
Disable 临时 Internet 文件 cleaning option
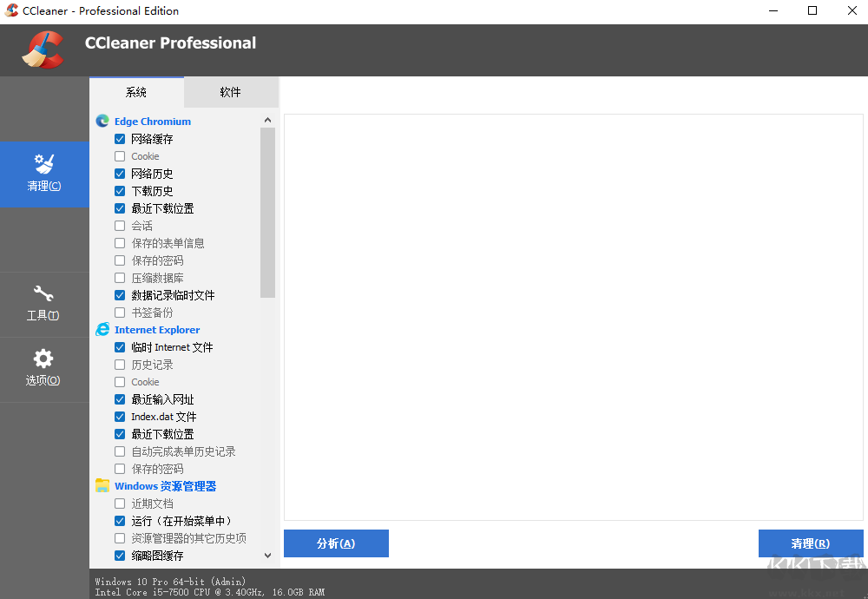tap(119, 346)
